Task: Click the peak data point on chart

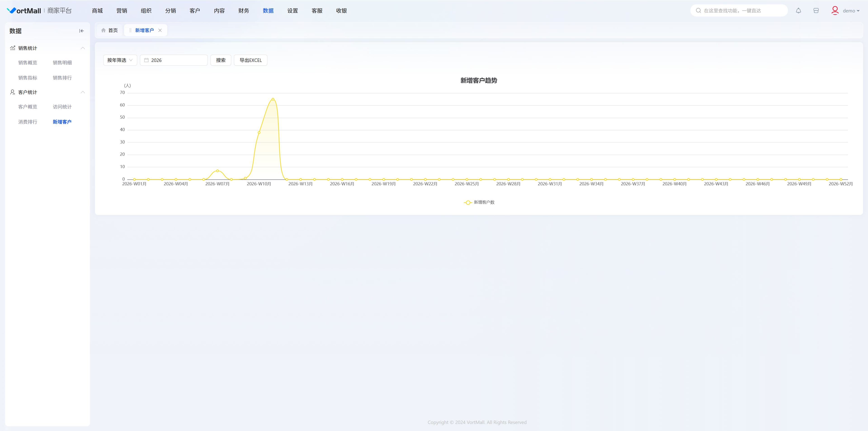Action: click(x=273, y=99)
